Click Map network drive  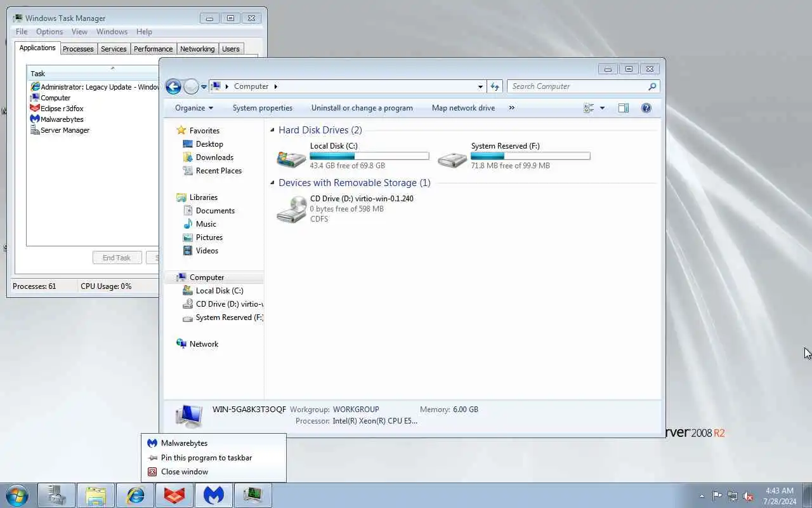pyautogui.click(x=463, y=108)
